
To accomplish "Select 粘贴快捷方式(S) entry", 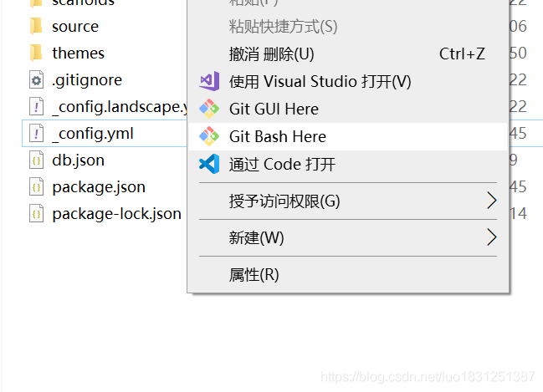I will tap(348, 27).
